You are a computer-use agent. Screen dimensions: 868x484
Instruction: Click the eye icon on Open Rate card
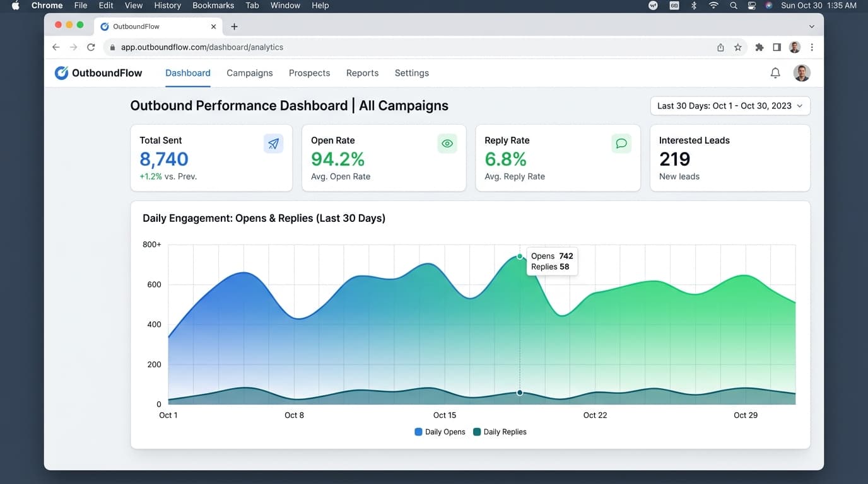[x=447, y=144]
